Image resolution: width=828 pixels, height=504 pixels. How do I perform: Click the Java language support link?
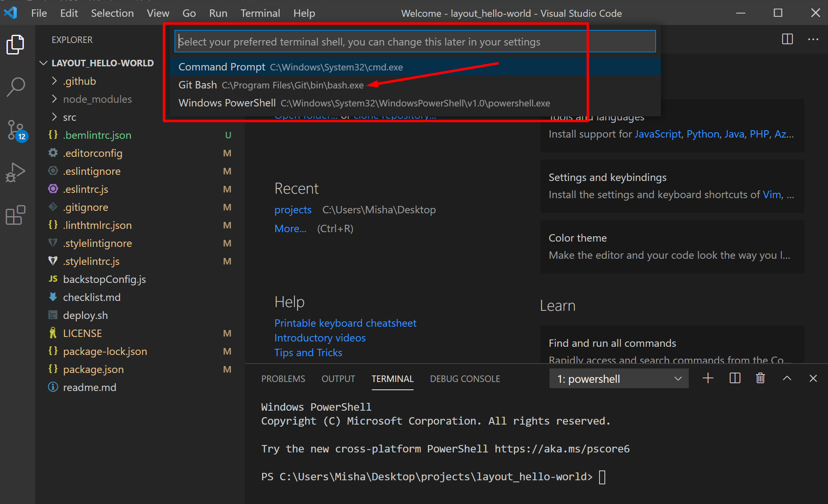tap(734, 134)
